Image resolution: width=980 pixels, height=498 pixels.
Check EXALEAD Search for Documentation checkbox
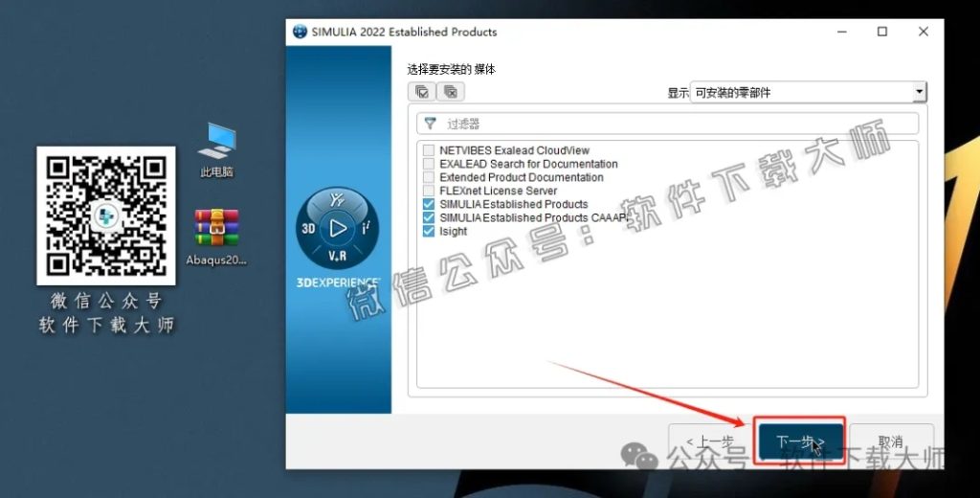[428, 164]
